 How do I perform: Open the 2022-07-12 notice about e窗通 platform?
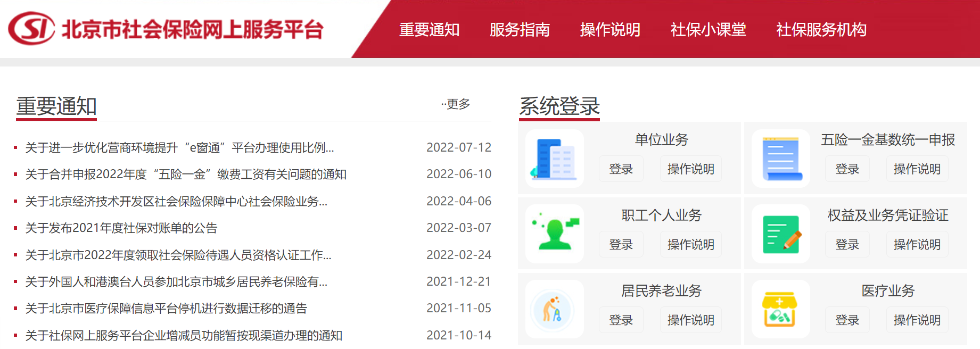179,148
